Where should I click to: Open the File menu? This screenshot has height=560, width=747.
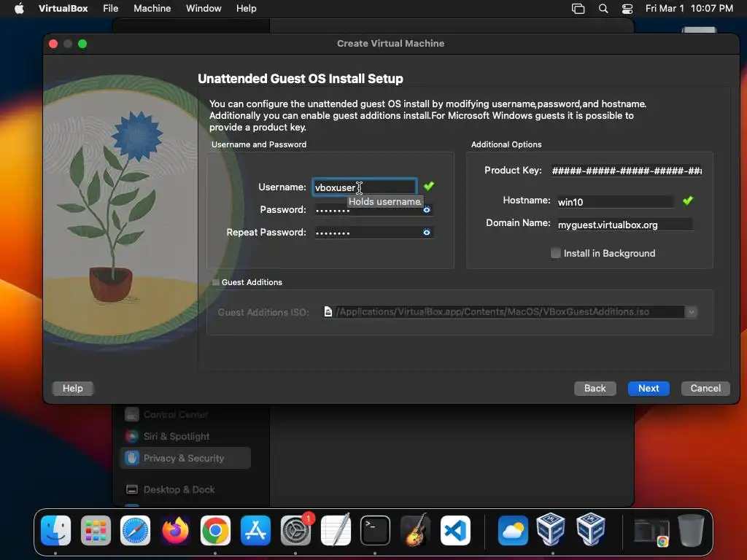(x=111, y=9)
